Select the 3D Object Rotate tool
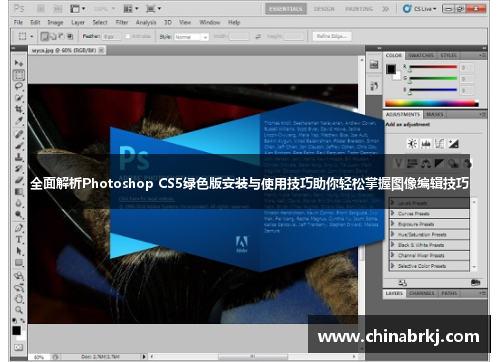500x362 pixels. 19,276
